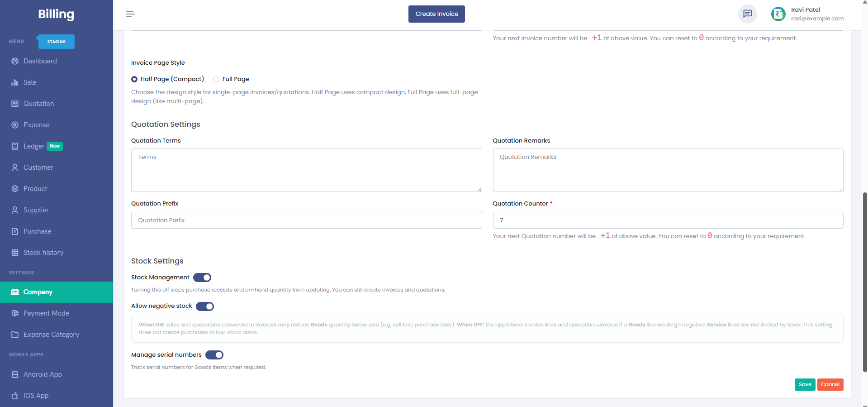Click the ravi@example.com email text
Screen dimensions: 868x407
tap(817, 19)
